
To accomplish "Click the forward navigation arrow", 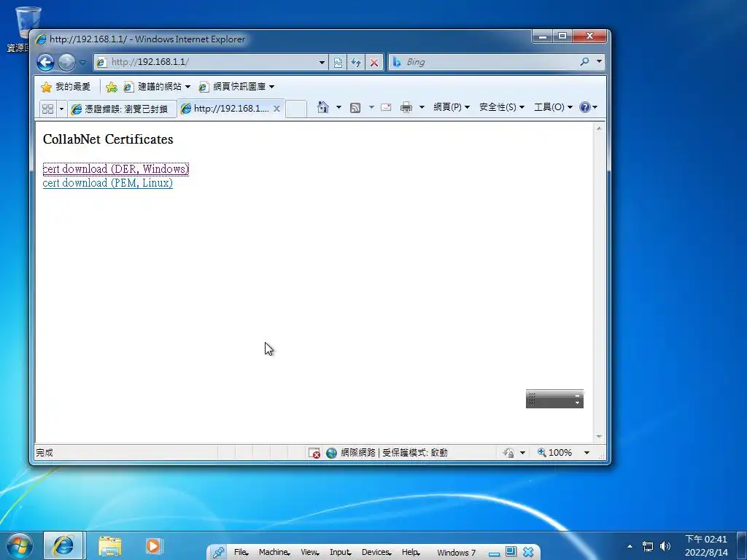I will [66, 63].
